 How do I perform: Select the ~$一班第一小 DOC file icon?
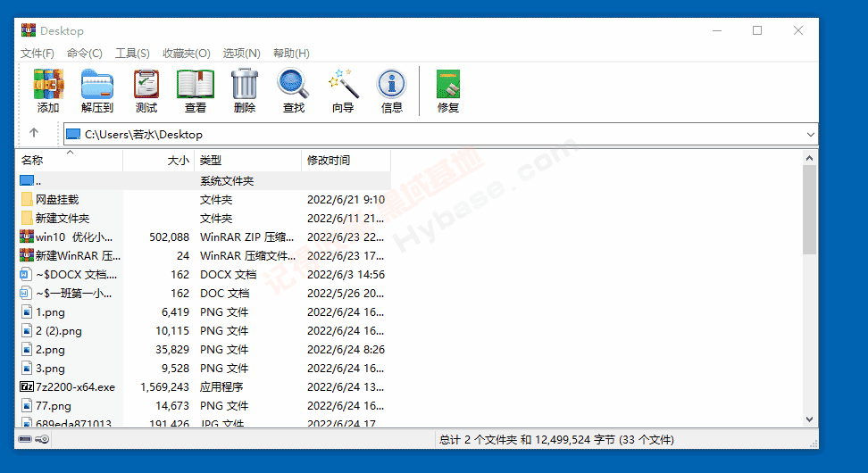[26, 294]
